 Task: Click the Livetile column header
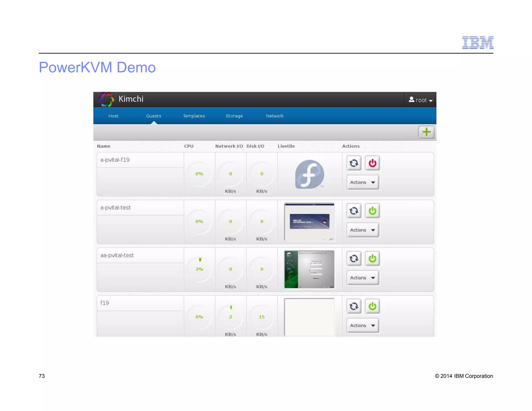pos(286,146)
